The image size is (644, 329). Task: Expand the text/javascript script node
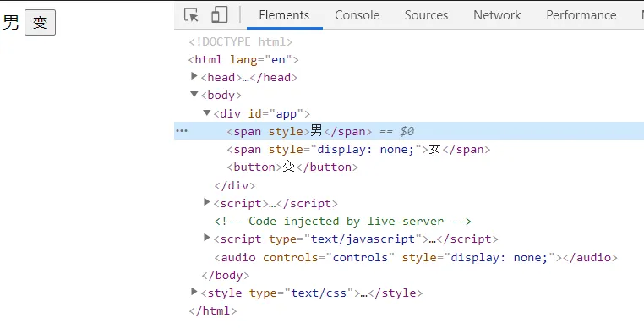(x=207, y=238)
